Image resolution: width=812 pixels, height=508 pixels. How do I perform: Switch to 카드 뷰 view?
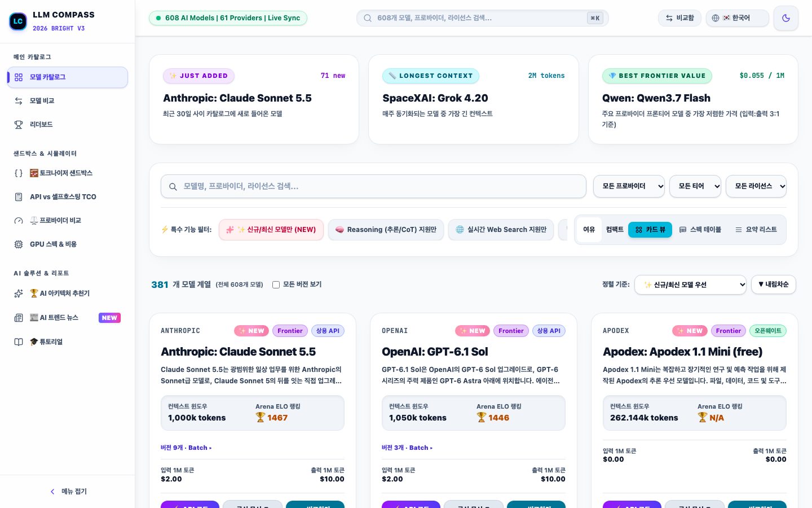(x=650, y=230)
